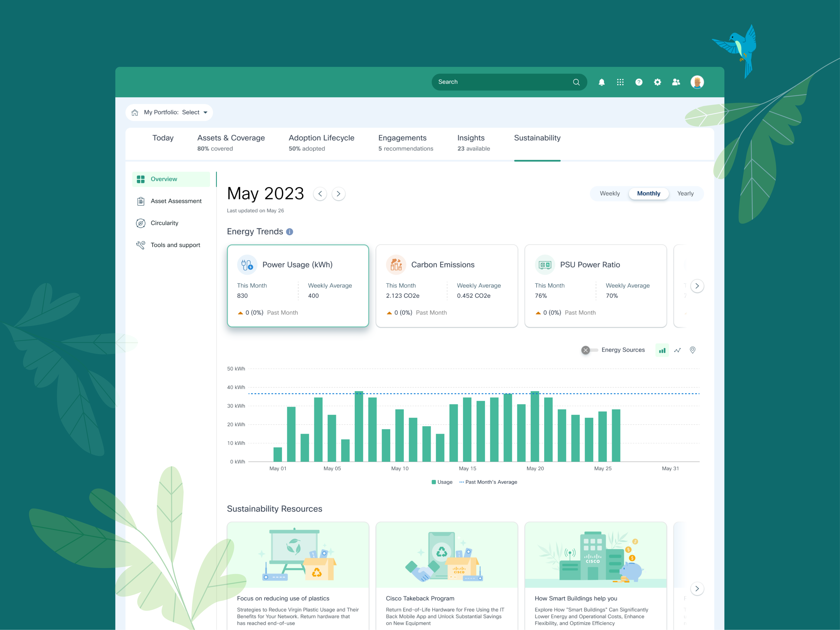Select Tools and support in sidebar
This screenshot has width=840, height=630.
click(175, 245)
